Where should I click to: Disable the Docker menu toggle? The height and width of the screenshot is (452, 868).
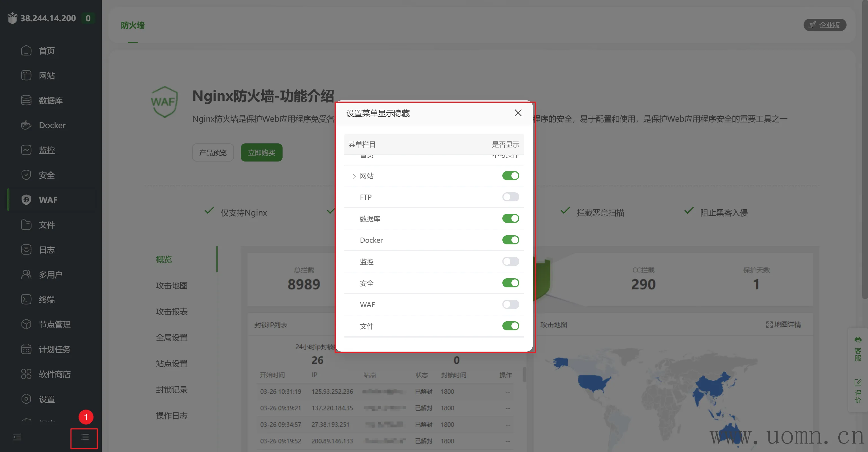(x=510, y=240)
